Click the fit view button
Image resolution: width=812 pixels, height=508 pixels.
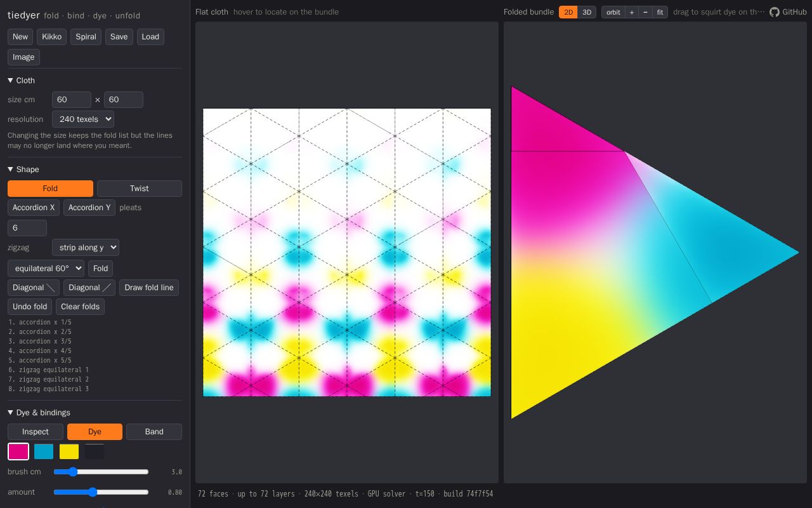tap(660, 12)
